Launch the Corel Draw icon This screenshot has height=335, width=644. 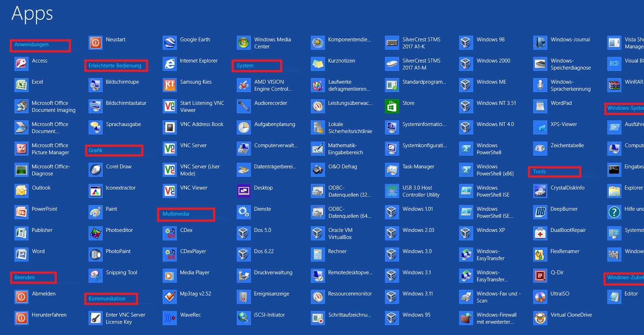[95, 170]
